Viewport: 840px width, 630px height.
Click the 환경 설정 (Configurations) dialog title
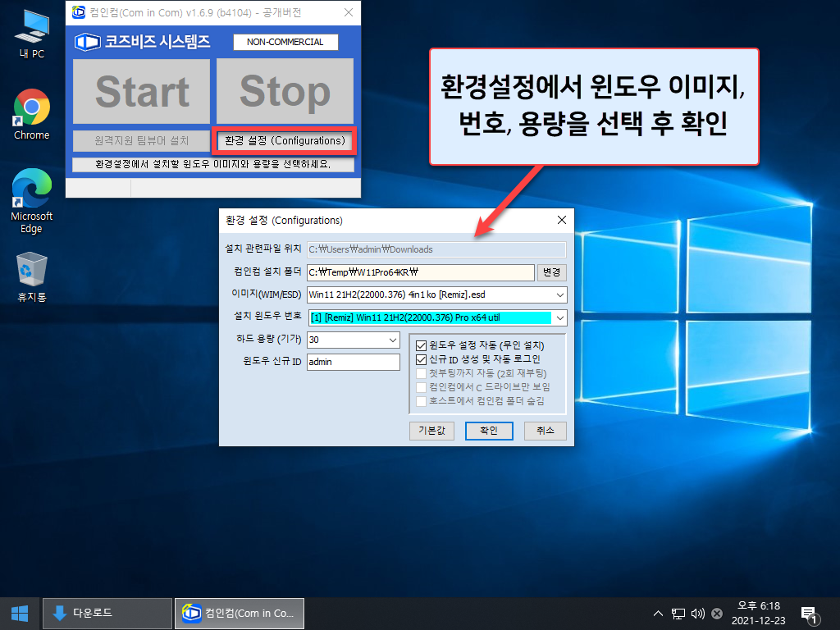pyautogui.click(x=284, y=220)
